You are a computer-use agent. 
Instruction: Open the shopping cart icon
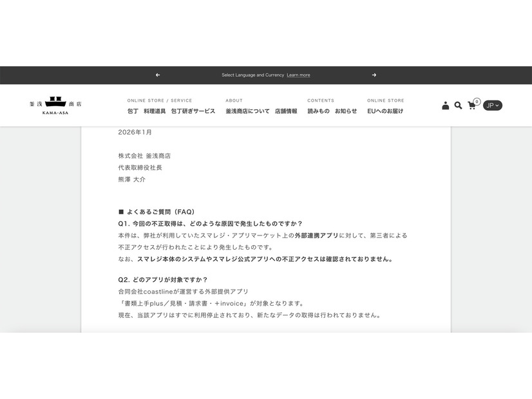[x=471, y=106]
